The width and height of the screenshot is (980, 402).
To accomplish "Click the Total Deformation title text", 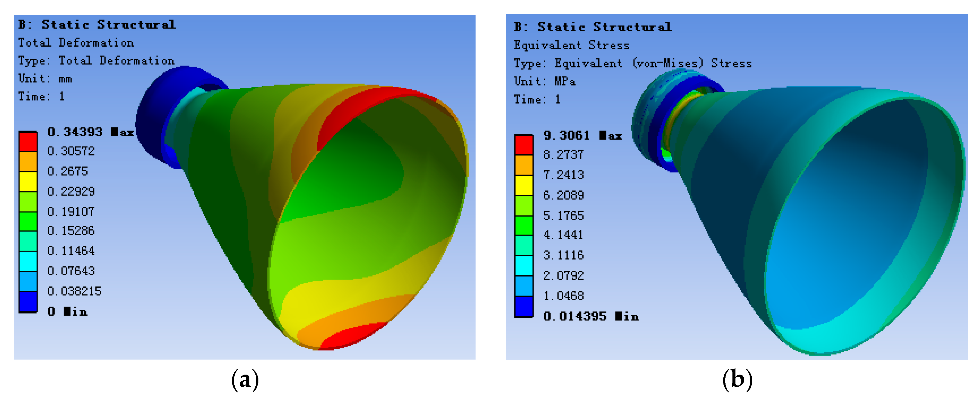I will [x=76, y=43].
